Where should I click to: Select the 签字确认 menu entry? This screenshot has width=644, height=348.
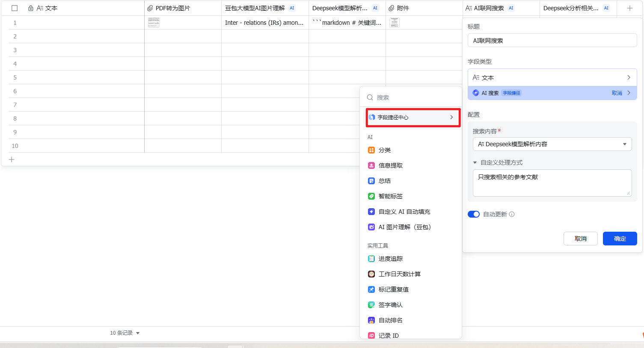411,305
